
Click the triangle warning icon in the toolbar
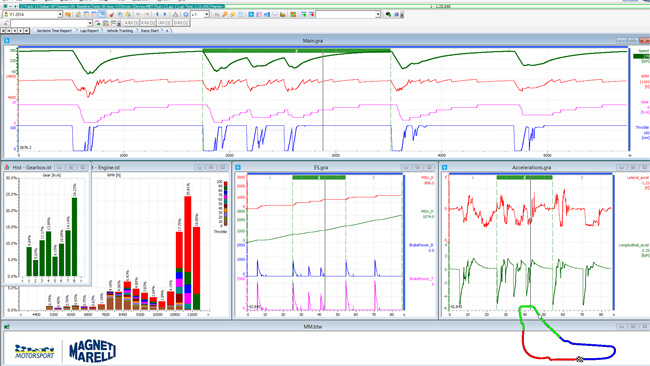175,15
